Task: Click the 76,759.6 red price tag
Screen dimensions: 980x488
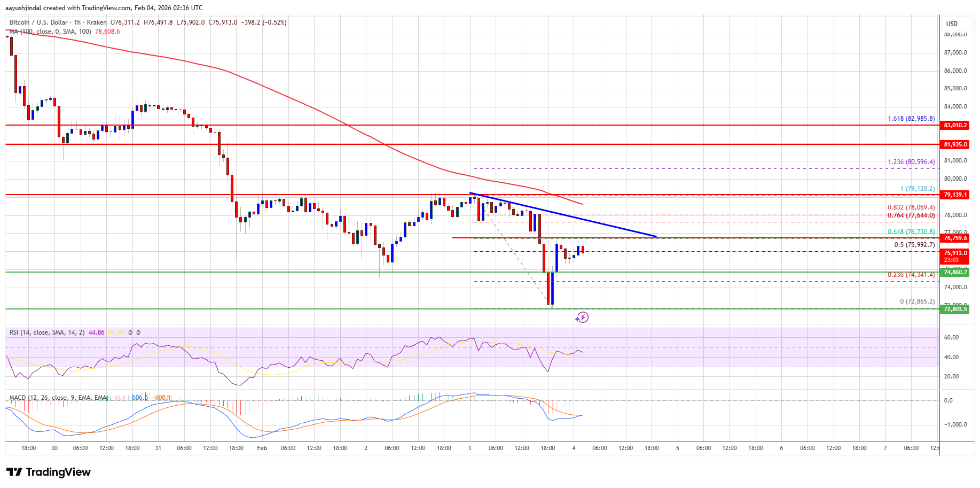Action: [955, 238]
